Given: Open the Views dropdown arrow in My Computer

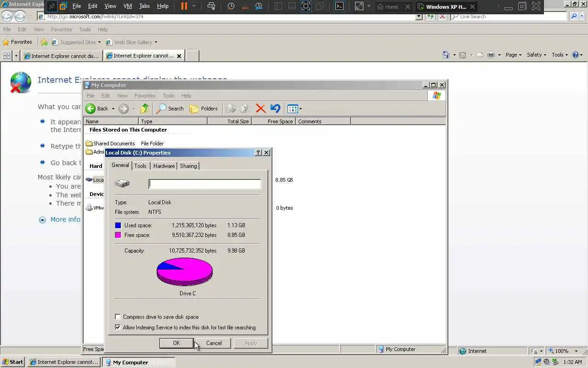Looking at the screenshot, I should (x=300, y=109).
